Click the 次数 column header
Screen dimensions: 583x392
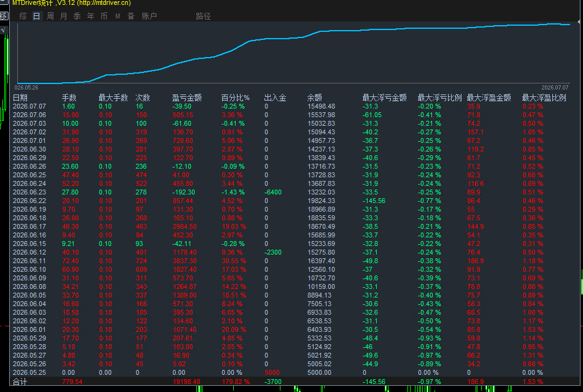coord(142,98)
